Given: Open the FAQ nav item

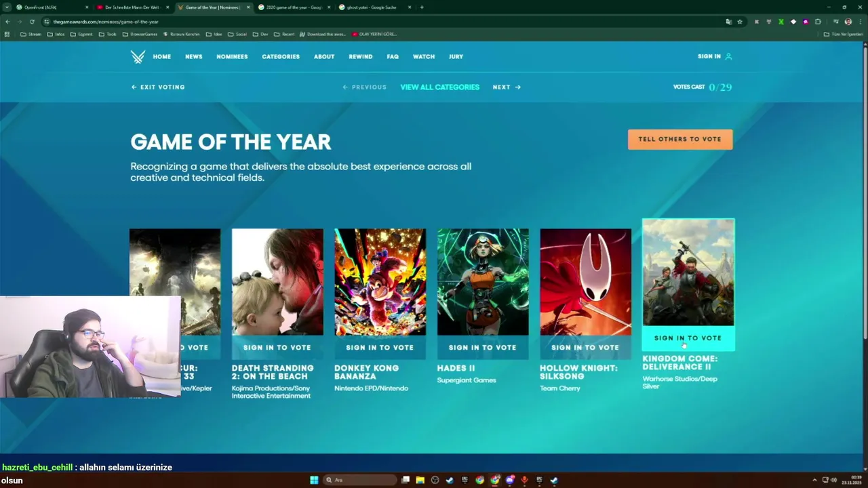Looking at the screenshot, I should coord(393,57).
